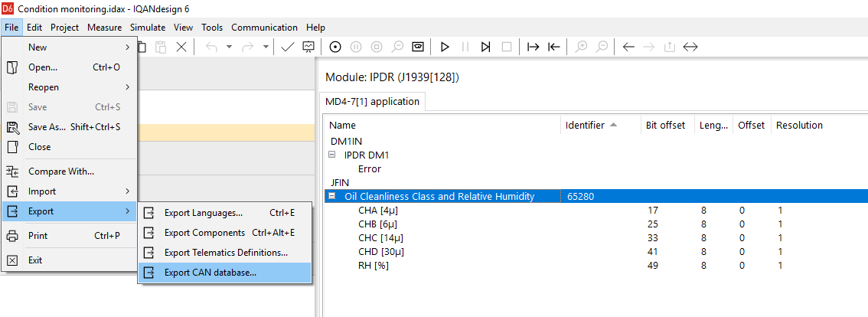Click the collapse-left arrow-bar icon
This screenshot has height=317, width=868.
(x=553, y=47)
